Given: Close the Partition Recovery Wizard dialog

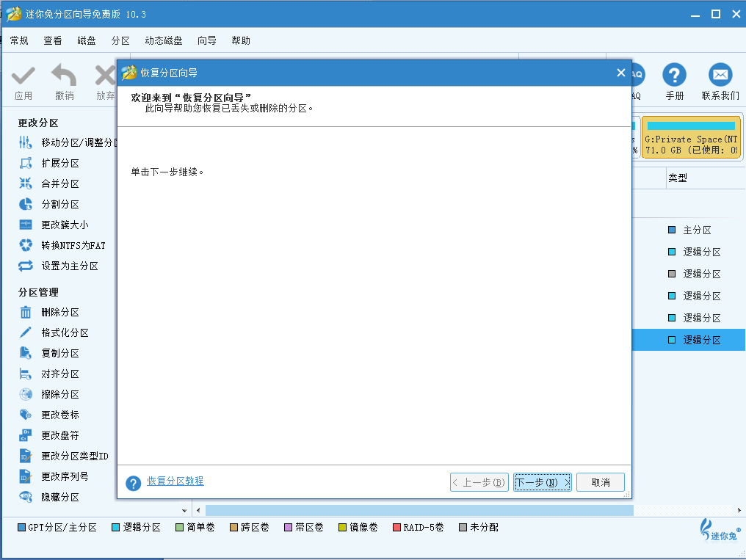Looking at the screenshot, I should (621, 73).
